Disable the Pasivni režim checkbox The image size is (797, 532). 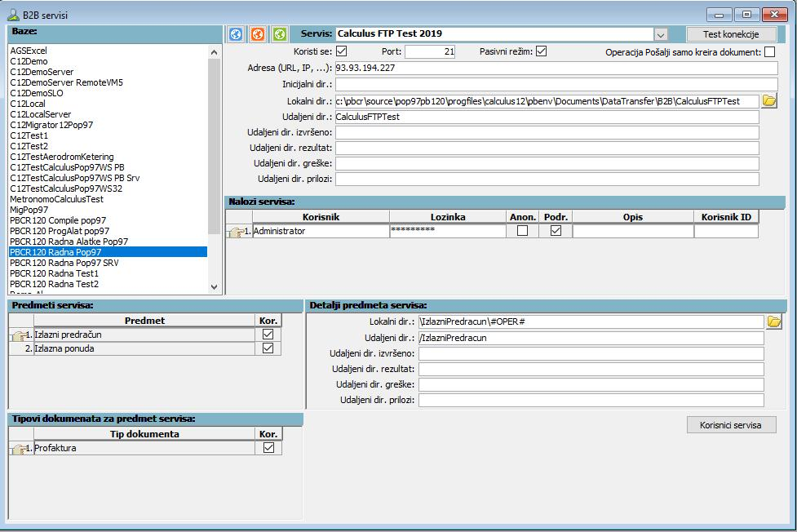coord(541,52)
